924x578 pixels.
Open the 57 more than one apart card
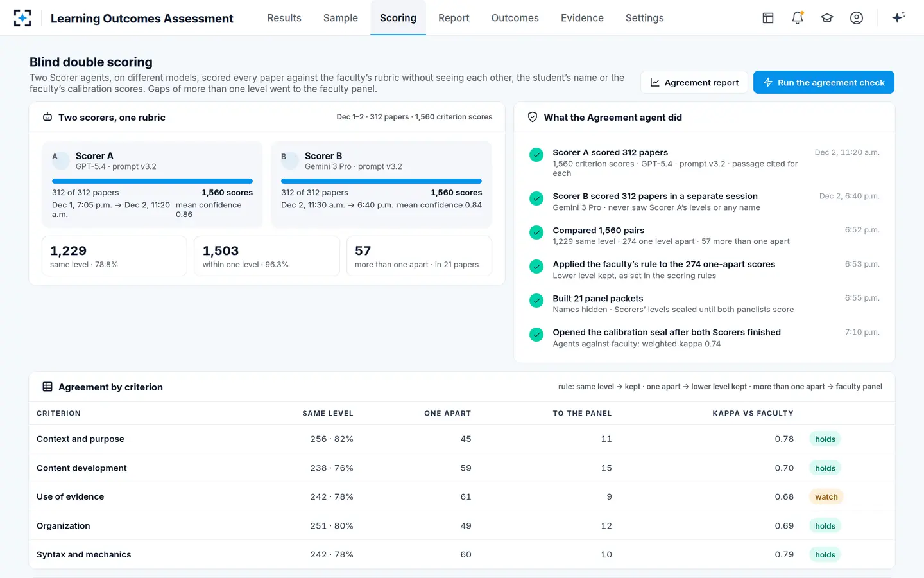[x=419, y=256]
